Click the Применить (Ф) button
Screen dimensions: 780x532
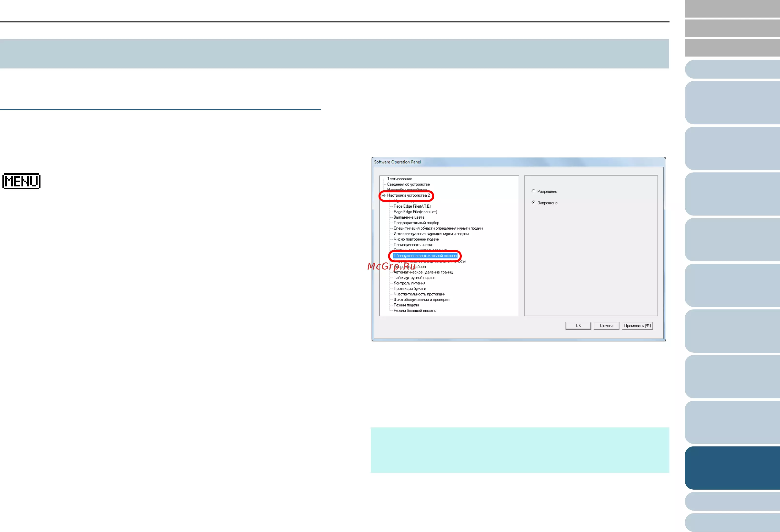point(637,325)
